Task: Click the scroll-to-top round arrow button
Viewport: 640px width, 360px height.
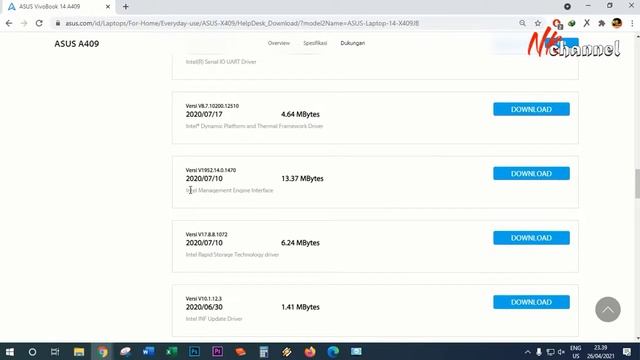Action: pos(608,309)
